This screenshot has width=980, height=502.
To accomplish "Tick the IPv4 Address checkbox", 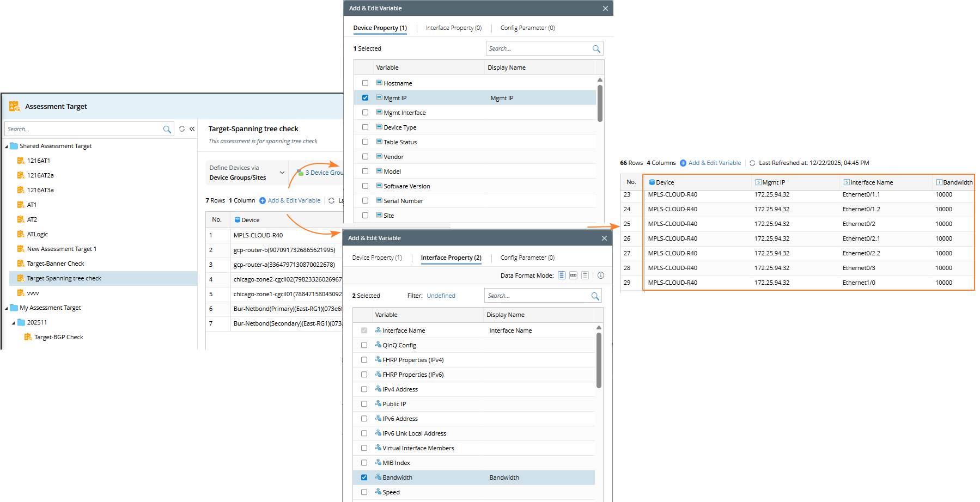I will (364, 389).
